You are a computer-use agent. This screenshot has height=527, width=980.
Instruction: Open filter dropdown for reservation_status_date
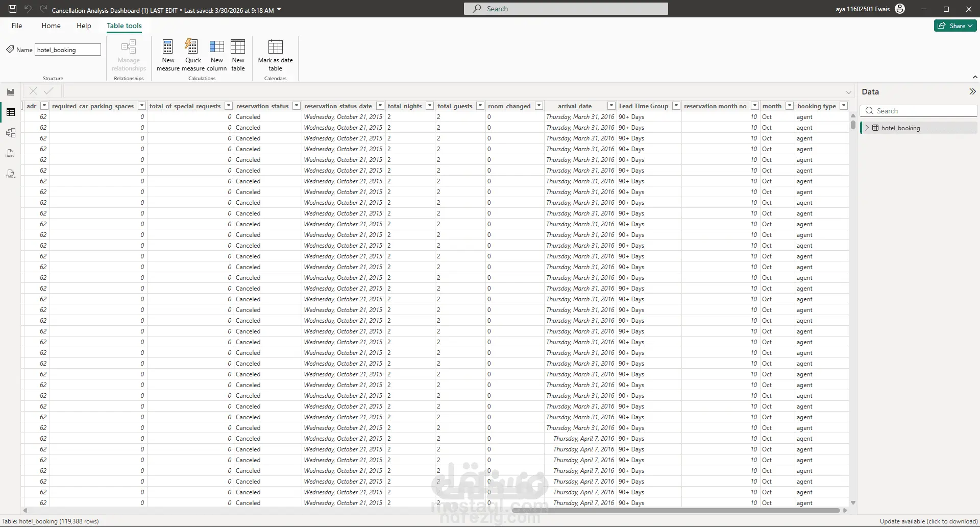click(380, 106)
